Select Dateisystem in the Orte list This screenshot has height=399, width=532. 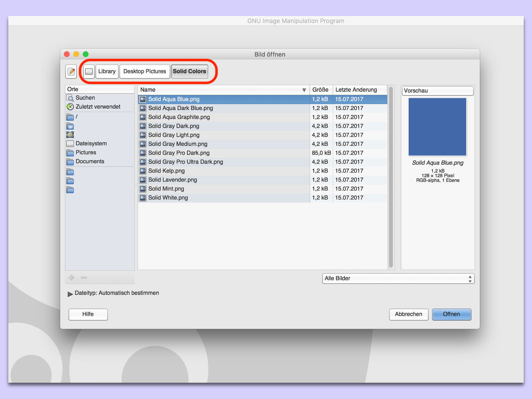pyautogui.click(x=100, y=144)
